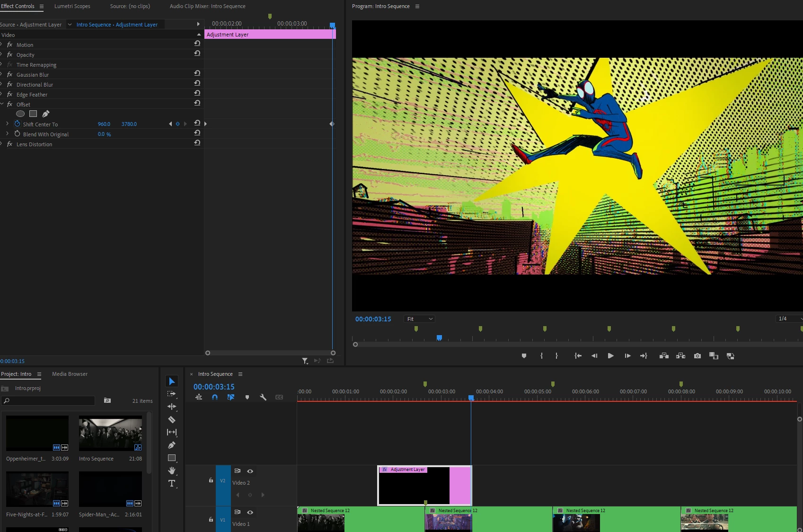Click Intro Sequence • Adjustment Layer link
The height and width of the screenshot is (532, 803).
tap(117, 25)
